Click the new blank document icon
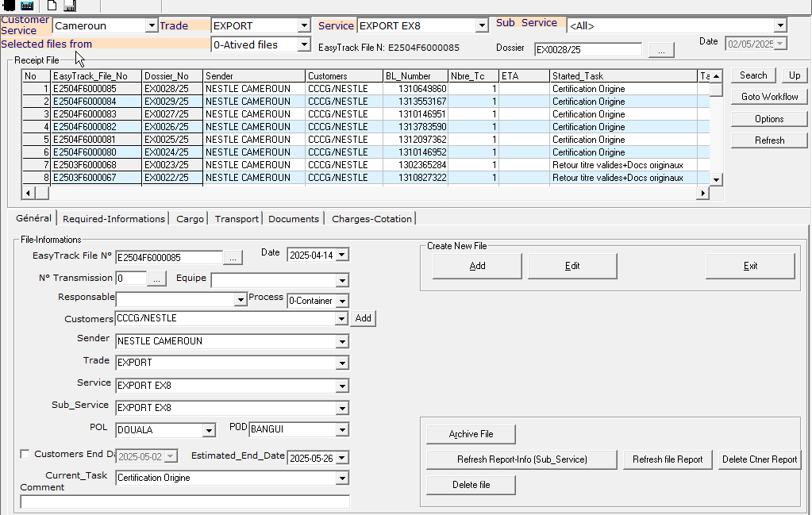Screen dimensions: 812x515 click(x=52, y=6)
